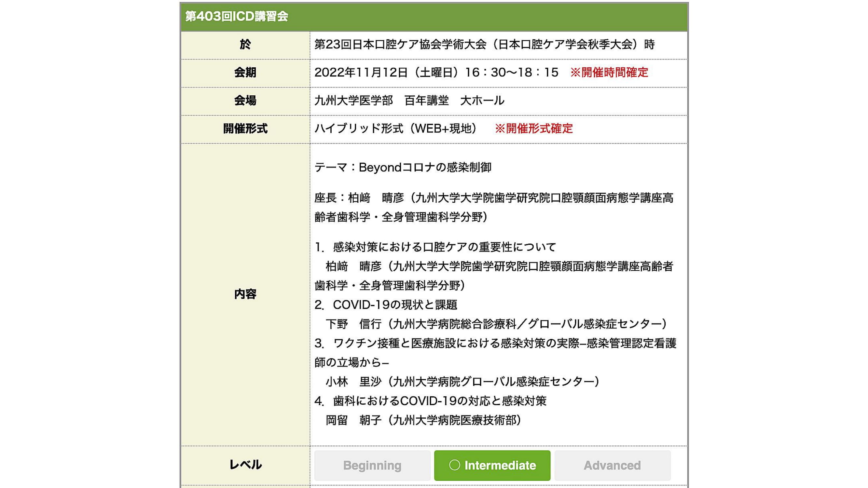The height and width of the screenshot is (488, 868).
Task: Click speaker 岡留 朝子
Action: (x=353, y=420)
